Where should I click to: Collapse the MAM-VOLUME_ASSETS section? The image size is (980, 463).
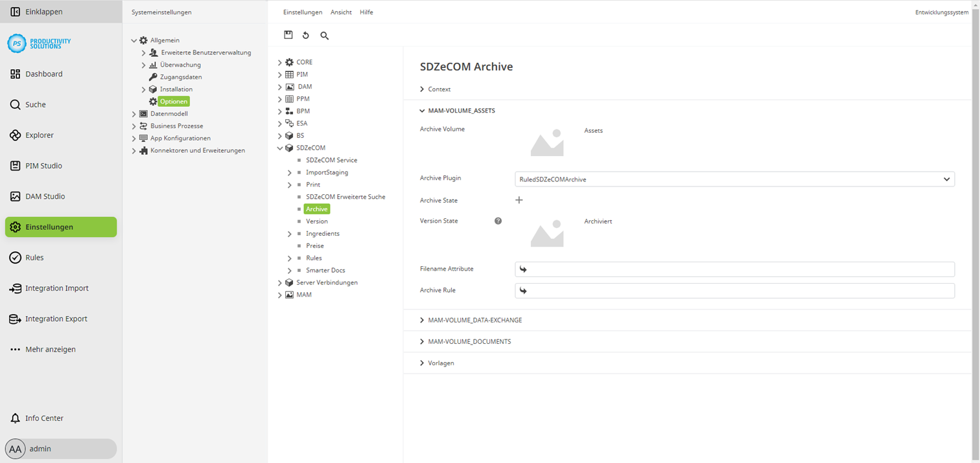coord(461,110)
